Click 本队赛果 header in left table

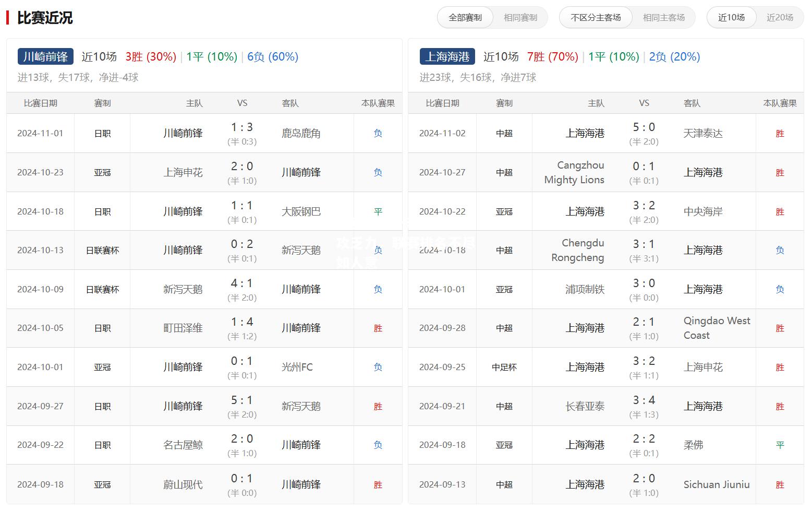(x=378, y=103)
